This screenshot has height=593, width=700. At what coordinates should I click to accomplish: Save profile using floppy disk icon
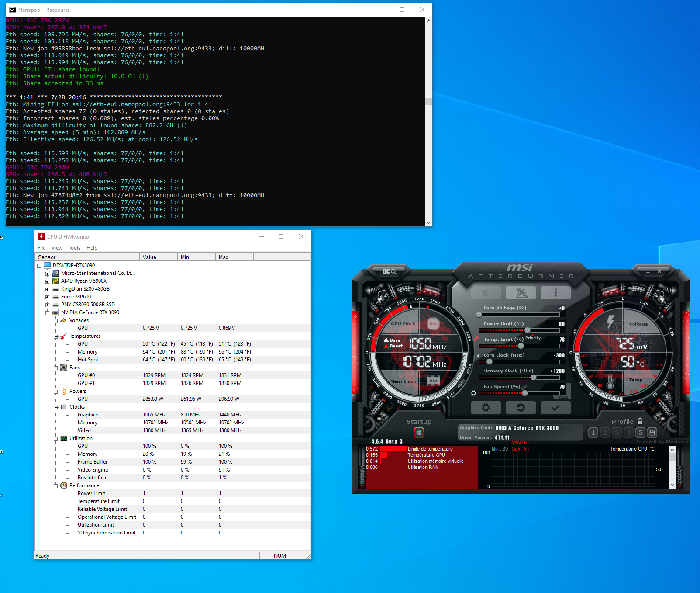click(652, 433)
